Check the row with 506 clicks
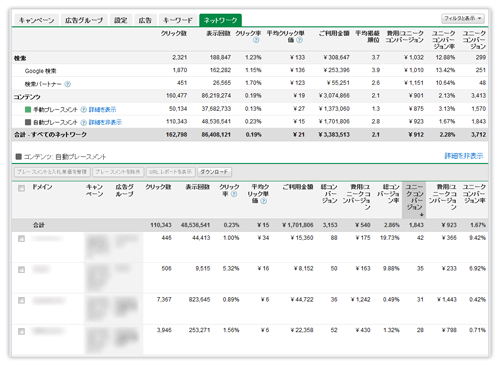The height and width of the screenshot is (366, 500). coord(21,269)
